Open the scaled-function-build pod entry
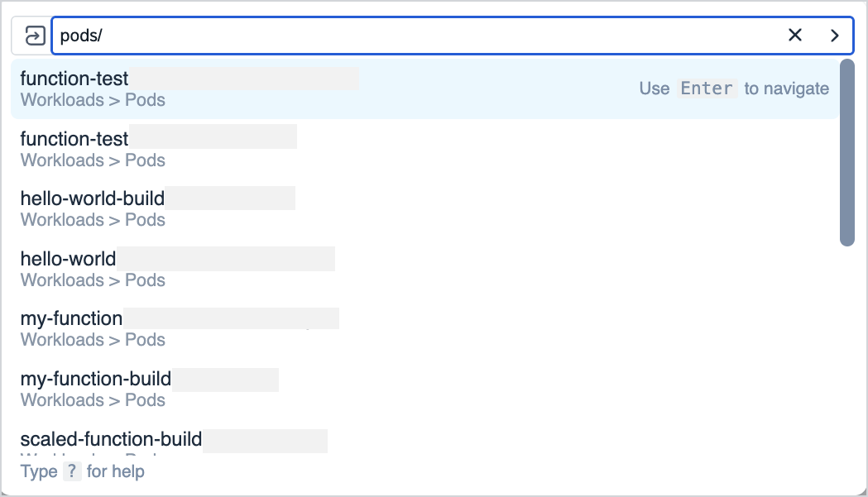The image size is (868, 497). [111, 439]
